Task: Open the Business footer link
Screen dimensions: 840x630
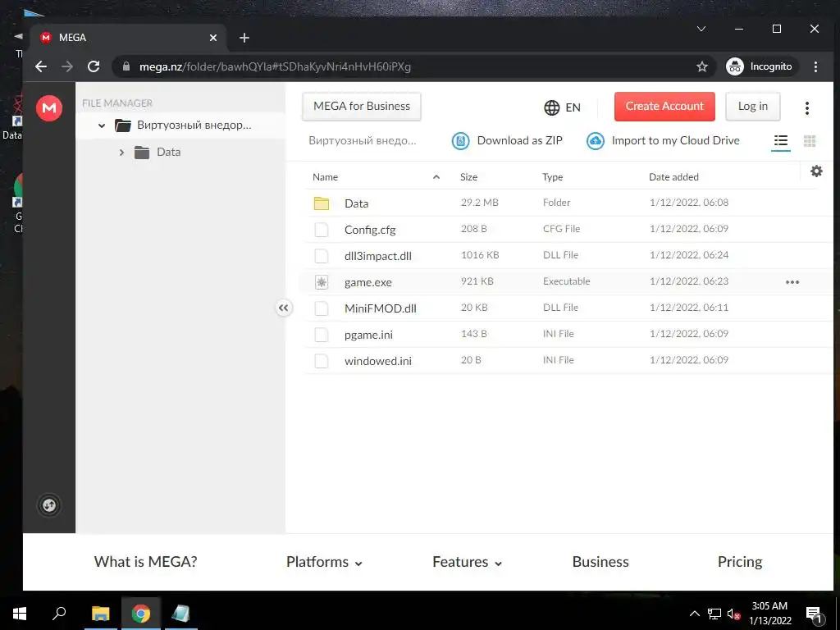Action: click(600, 561)
